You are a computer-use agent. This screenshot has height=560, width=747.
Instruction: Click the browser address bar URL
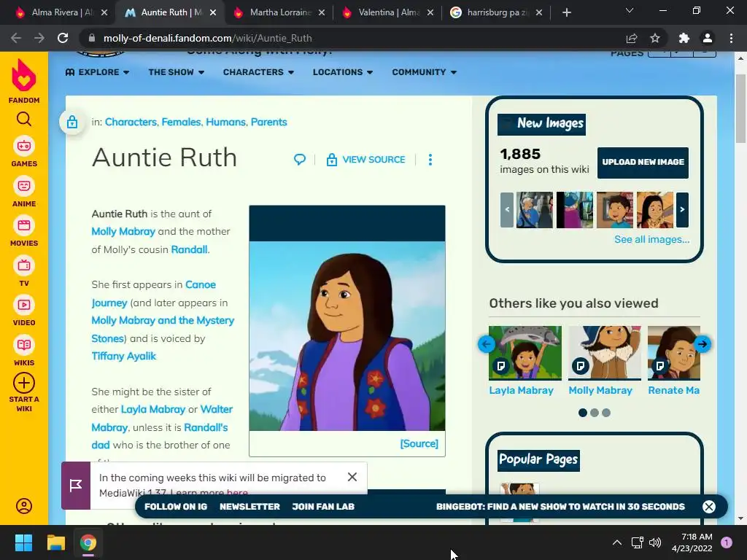(x=207, y=38)
